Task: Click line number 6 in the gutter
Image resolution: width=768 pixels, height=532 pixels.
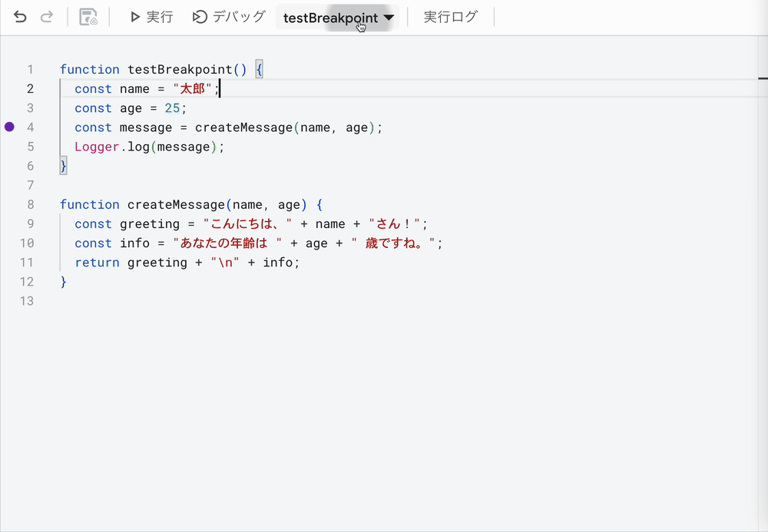Action: 31,166
